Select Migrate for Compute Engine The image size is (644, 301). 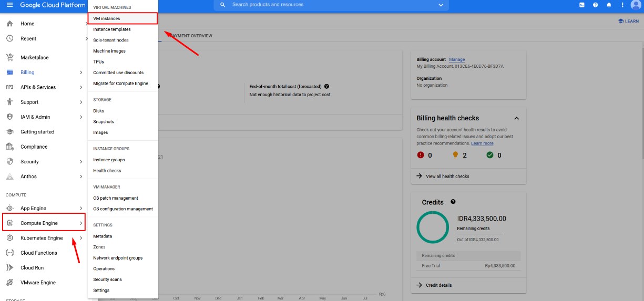pos(122,84)
